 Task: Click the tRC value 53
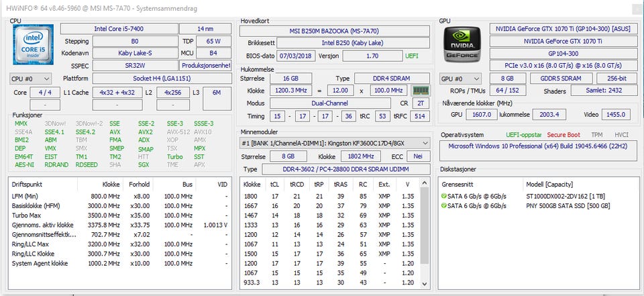point(382,116)
